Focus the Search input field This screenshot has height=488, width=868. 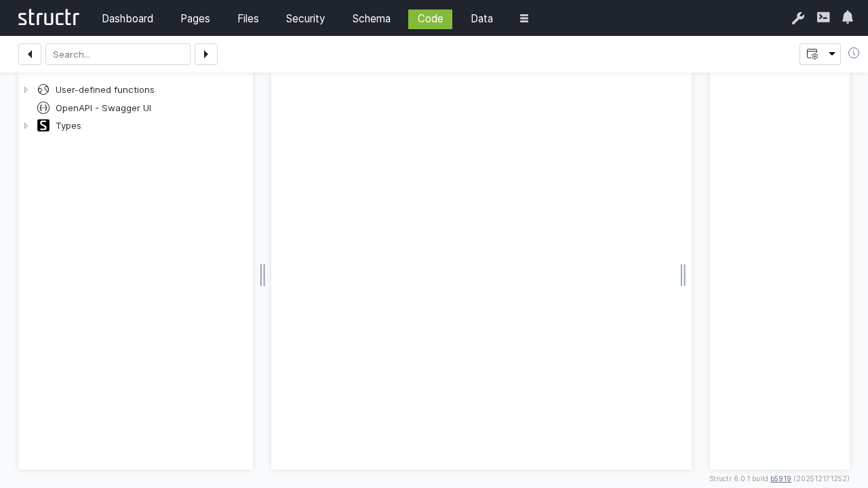[x=118, y=54]
